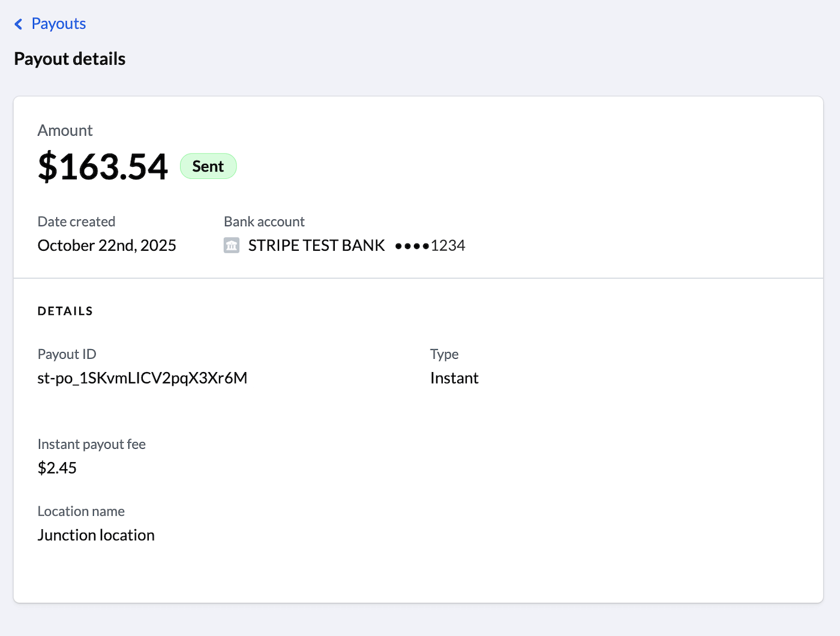Click the STRIPE TEST BANK name
840x636 pixels.
click(x=316, y=245)
